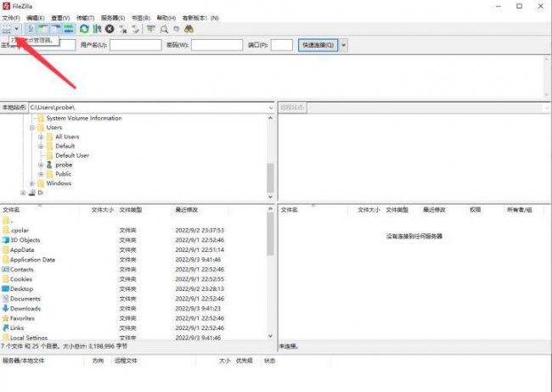This screenshot has height=392, width=552.
Task: Toggle directory comparison icon
Action: click(164, 29)
